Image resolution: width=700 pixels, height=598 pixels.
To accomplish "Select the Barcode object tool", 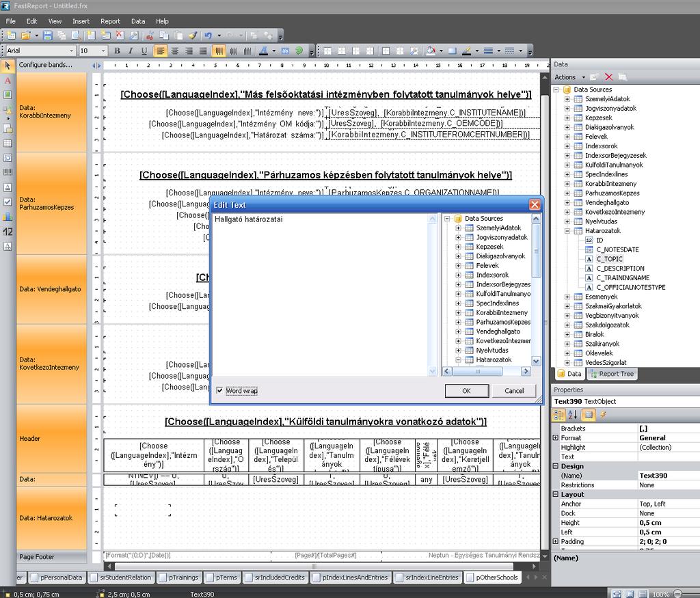I will pyautogui.click(x=8, y=172).
